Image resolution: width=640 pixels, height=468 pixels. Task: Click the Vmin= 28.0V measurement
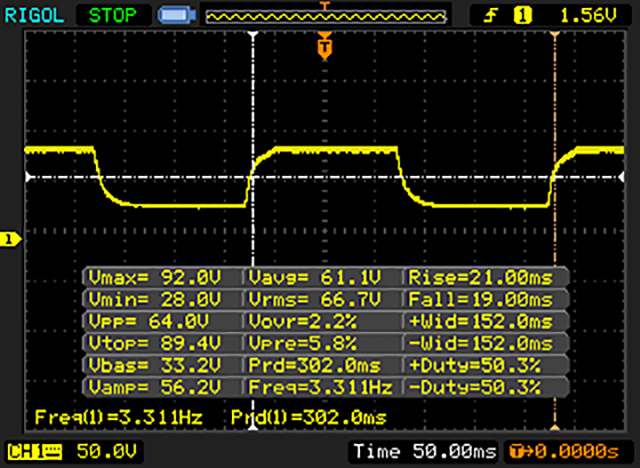click(155, 299)
